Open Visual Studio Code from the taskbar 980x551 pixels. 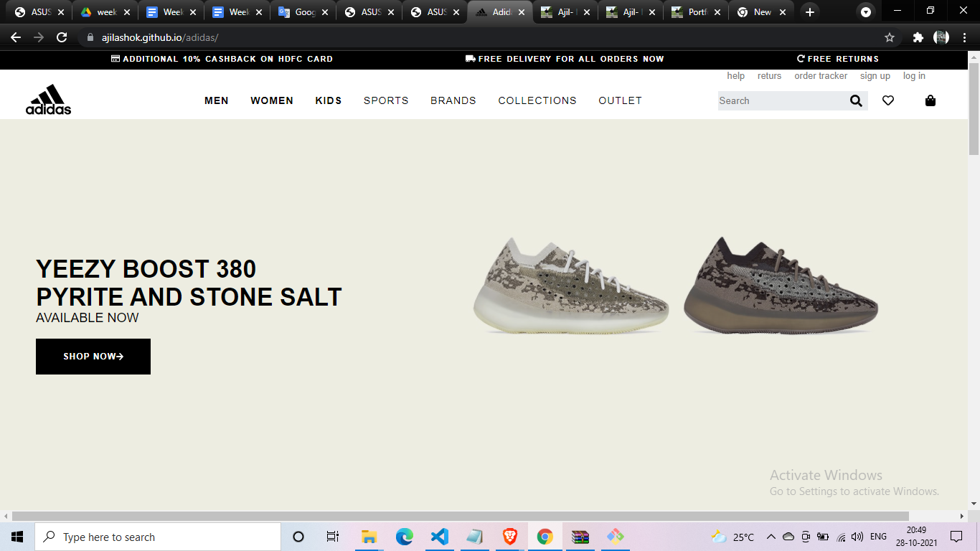click(439, 537)
